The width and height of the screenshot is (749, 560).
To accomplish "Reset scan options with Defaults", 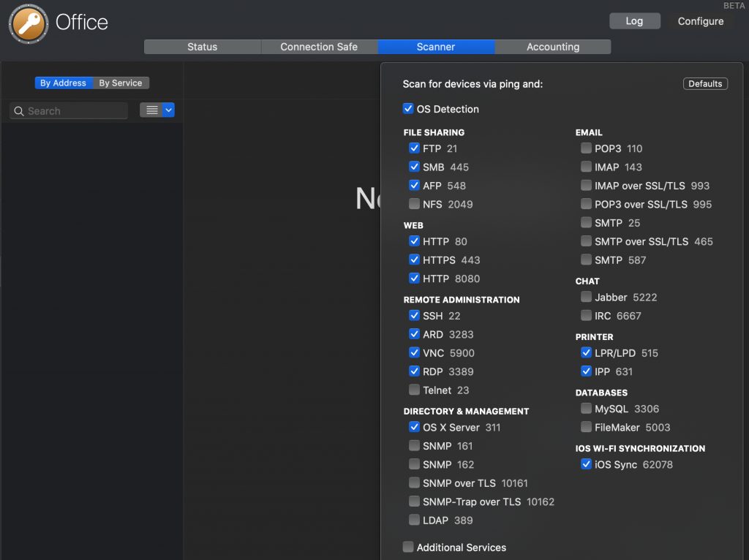I will pos(705,83).
